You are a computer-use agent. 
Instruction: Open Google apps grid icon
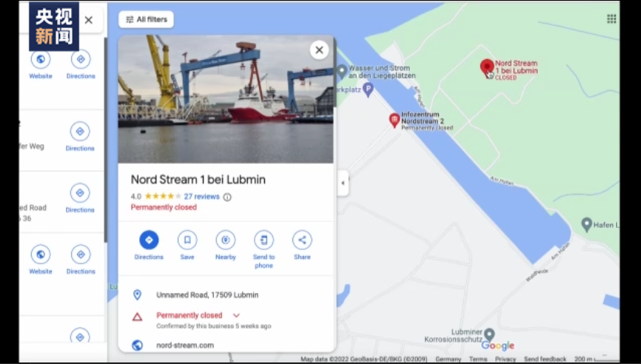tap(611, 18)
